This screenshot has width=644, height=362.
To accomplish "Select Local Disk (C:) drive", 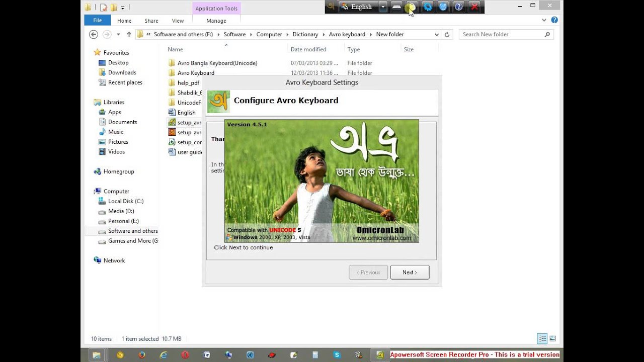I will click(x=125, y=201).
